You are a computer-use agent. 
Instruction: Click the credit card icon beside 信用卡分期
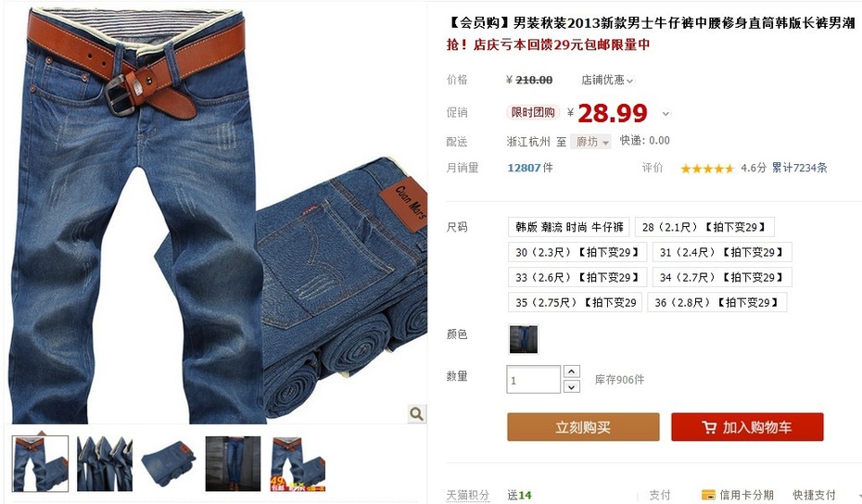[x=708, y=495]
